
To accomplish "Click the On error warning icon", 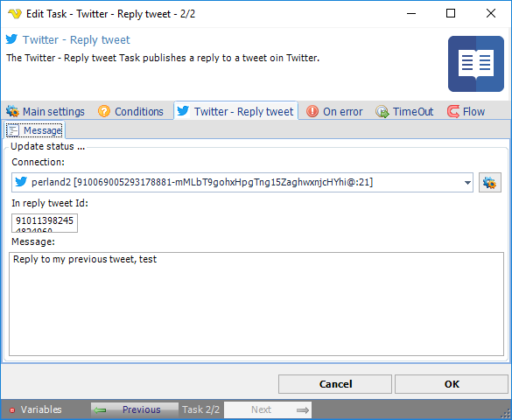I will tap(312, 111).
